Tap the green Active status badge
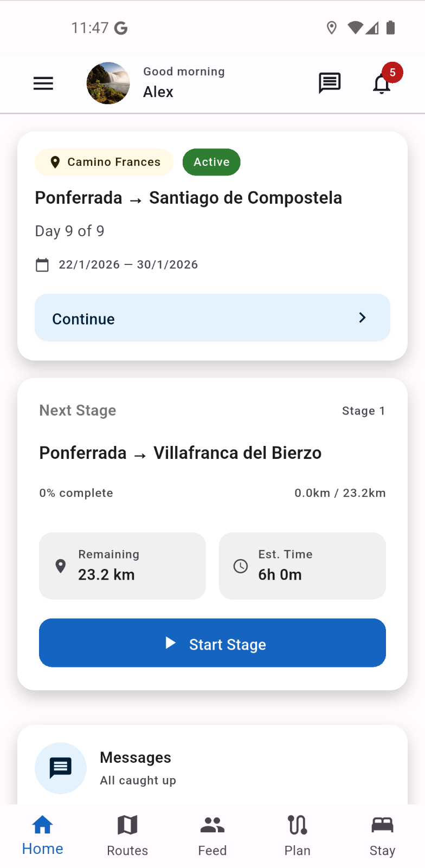This screenshot has height=868, width=425. [x=211, y=162]
